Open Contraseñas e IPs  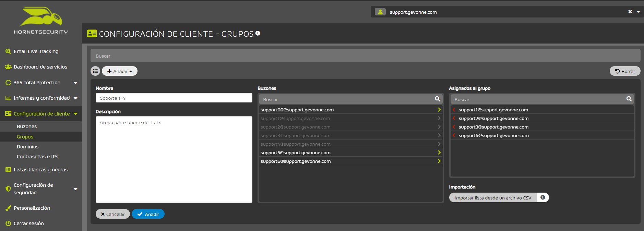tap(37, 157)
